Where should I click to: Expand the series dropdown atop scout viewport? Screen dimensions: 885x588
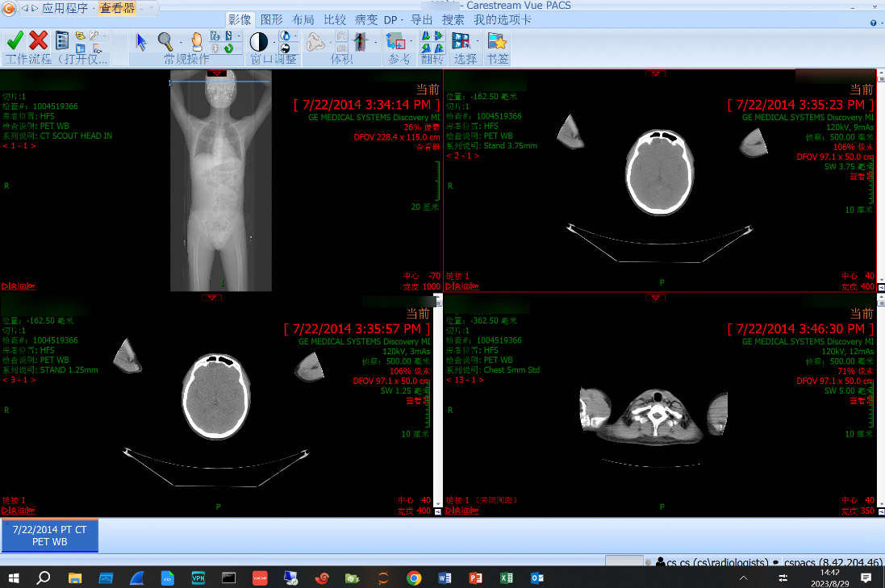(x=216, y=73)
